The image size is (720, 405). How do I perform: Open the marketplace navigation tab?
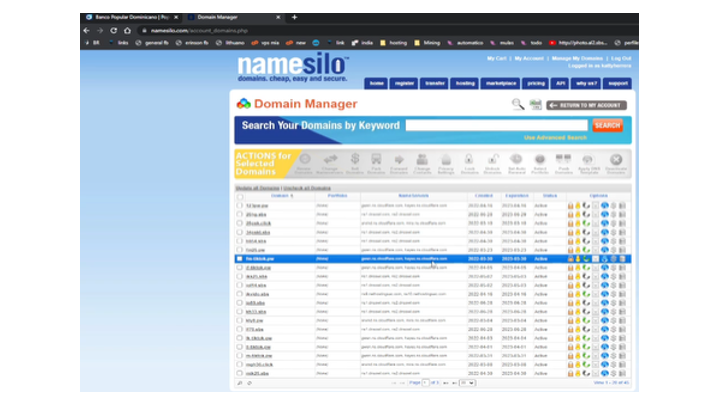click(x=501, y=84)
